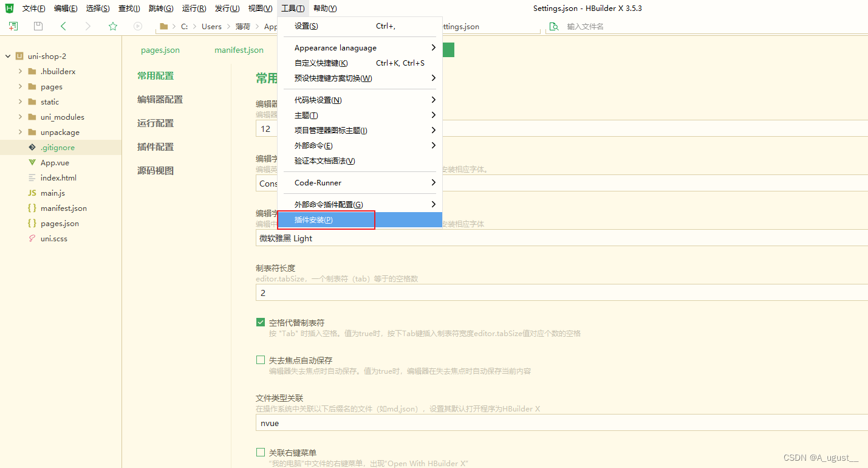
Task: Select 编辑器配置 settings section
Action: point(160,100)
